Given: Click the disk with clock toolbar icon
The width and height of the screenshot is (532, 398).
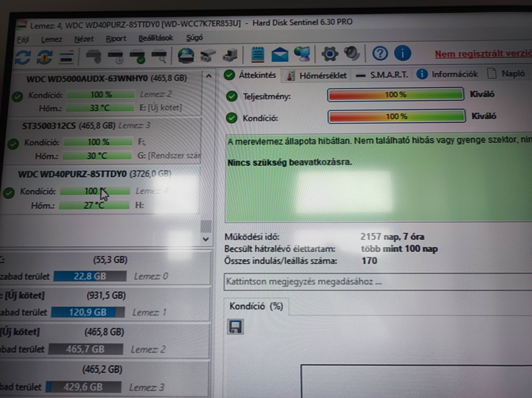Looking at the screenshot, I should (116, 57).
